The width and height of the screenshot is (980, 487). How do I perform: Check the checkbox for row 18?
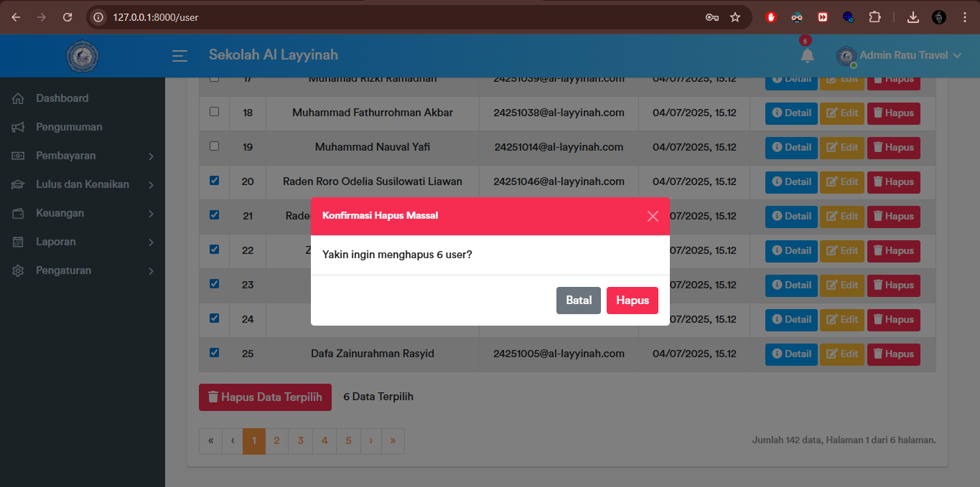(x=214, y=112)
